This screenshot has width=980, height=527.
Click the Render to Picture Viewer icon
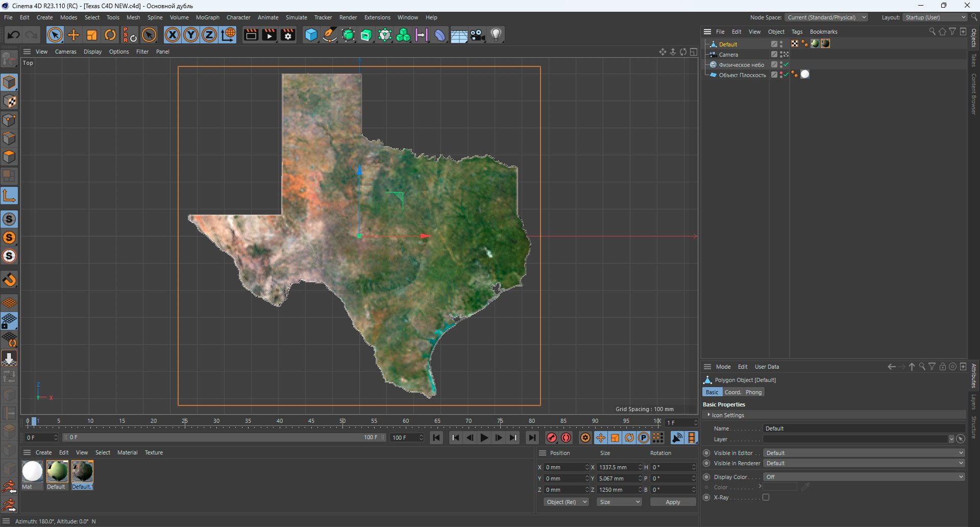[269, 35]
